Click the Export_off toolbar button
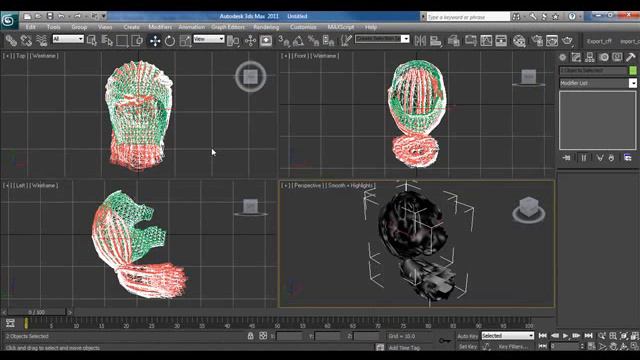Screen dimensions: 640x360 coord(599,41)
